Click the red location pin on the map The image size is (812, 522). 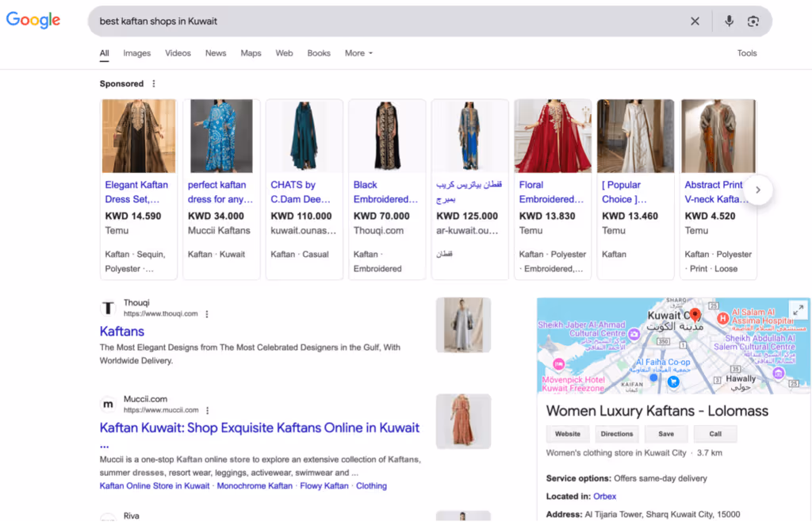[695, 314]
